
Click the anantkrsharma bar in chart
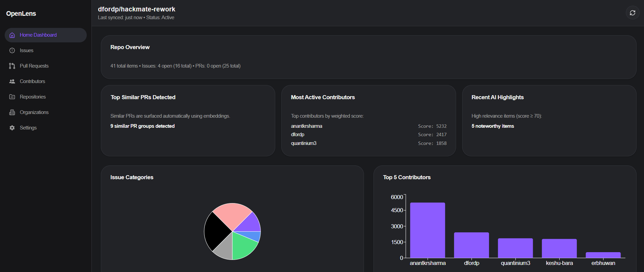(427, 230)
